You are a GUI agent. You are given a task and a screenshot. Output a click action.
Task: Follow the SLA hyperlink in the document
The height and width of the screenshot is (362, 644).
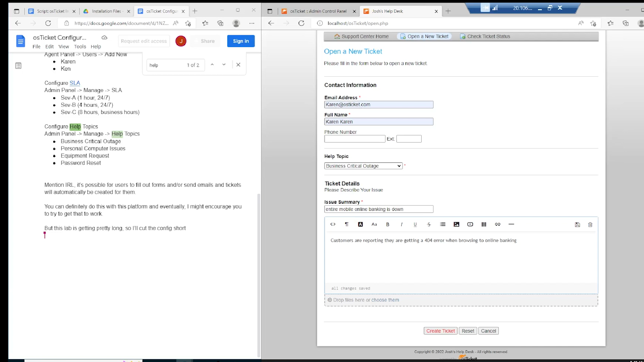point(75,83)
